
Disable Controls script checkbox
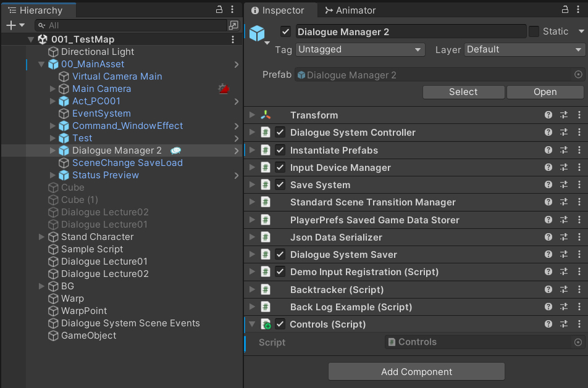[x=280, y=324]
